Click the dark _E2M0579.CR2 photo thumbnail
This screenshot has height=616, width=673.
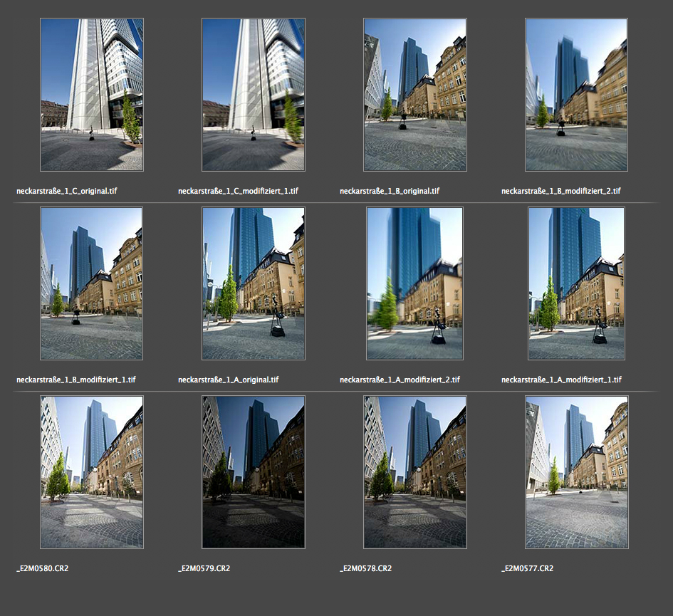(253, 472)
